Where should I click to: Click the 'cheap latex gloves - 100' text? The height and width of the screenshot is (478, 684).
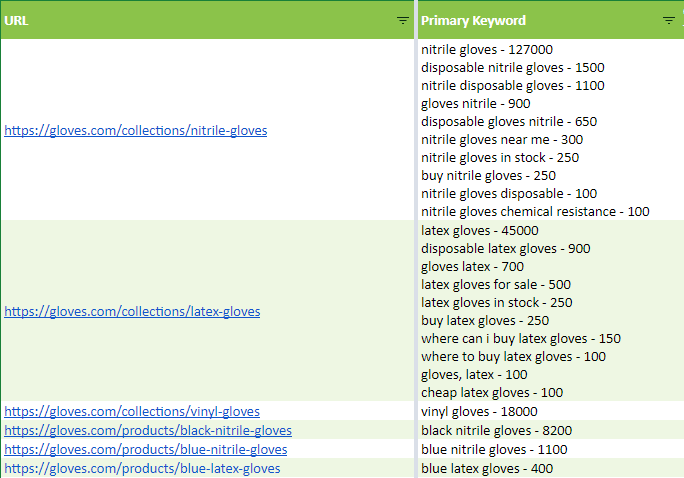coord(492,393)
